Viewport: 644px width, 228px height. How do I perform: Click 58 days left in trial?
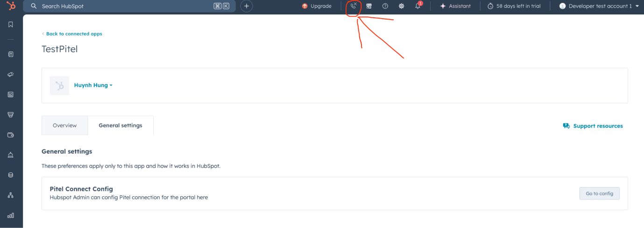tap(514, 6)
